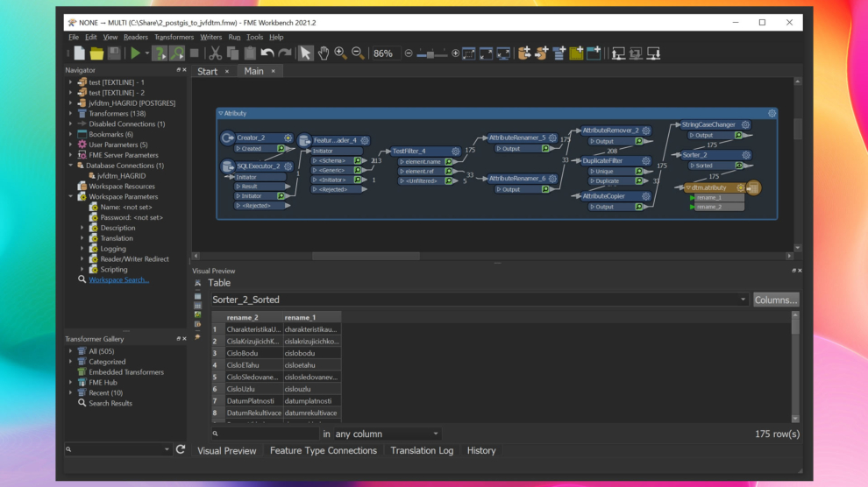
Task: Click the add annotation icon
Action: (x=594, y=53)
